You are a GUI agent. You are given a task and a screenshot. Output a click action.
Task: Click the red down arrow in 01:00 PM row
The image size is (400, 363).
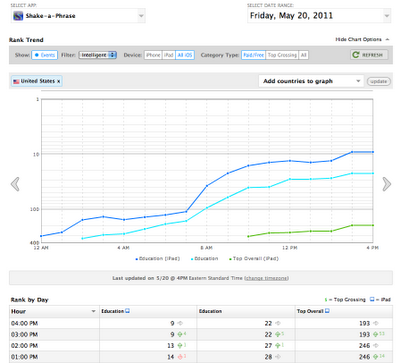click(x=180, y=357)
